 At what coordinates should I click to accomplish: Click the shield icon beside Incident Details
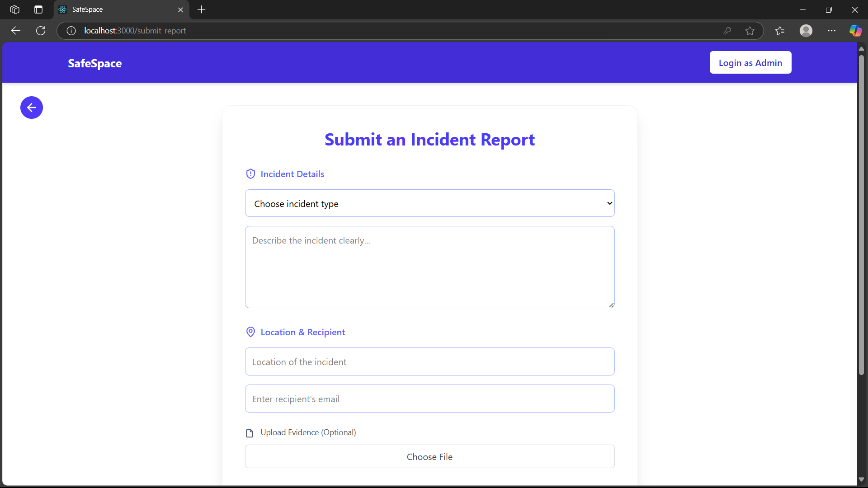click(x=250, y=174)
